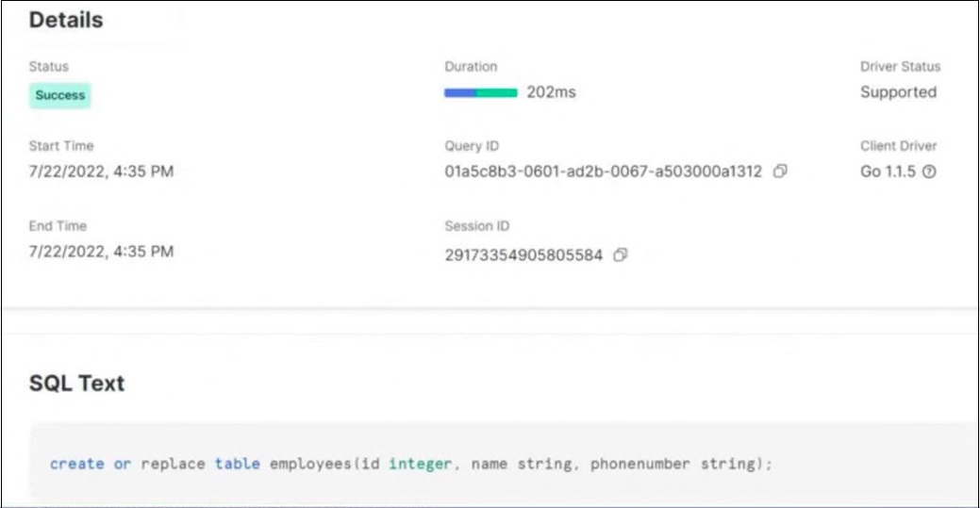Click the Go 1.1.5 client driver text
This screenshot has height=508, width=980.
click(888, 172)
